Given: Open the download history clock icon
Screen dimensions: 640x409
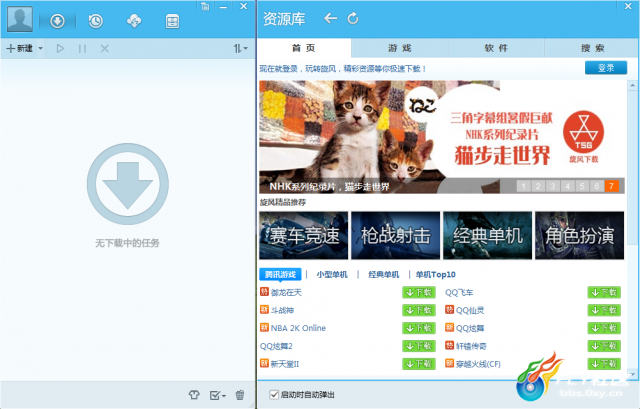Looking at the screenshot, I should click(x=96, y=21).
